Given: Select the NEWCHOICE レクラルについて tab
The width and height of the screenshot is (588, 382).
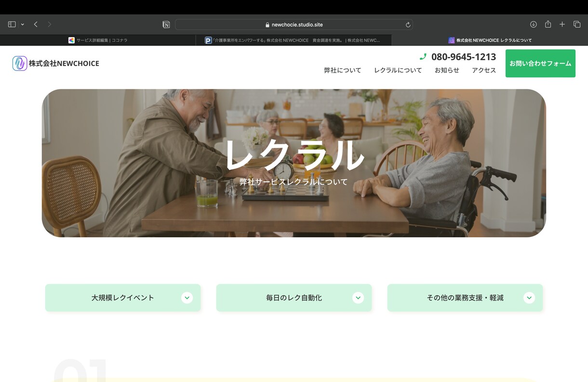Looking at the screenshot, I should (x=490, y=41).
